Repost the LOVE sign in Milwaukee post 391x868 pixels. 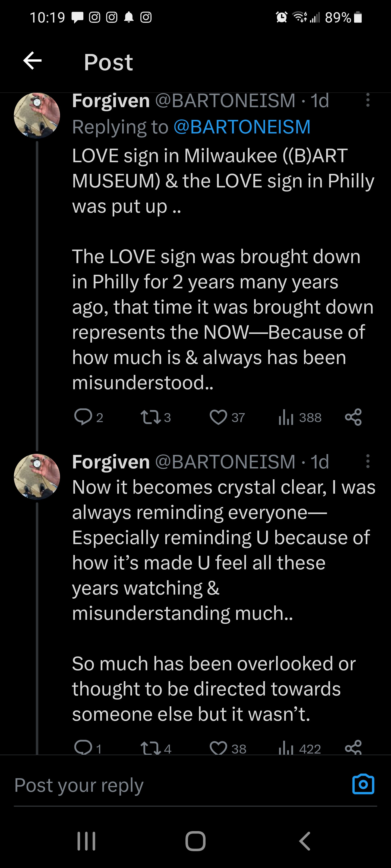coord(150,417)
